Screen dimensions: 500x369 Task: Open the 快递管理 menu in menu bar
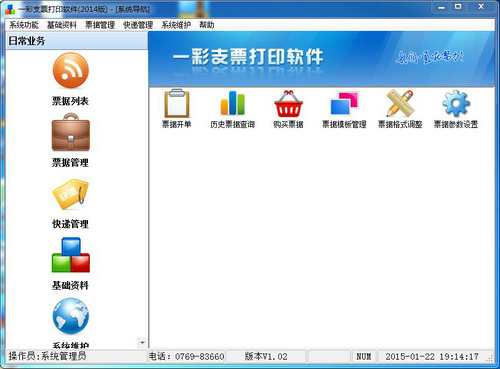click(138, 25)
